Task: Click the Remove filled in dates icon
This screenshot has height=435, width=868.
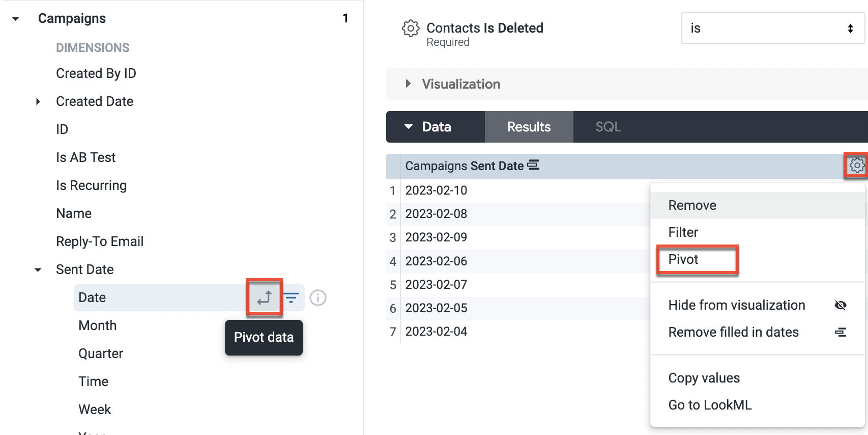Action: point(841,332)
